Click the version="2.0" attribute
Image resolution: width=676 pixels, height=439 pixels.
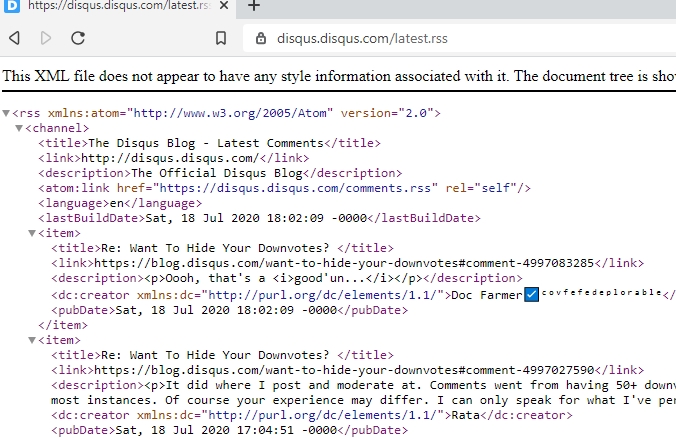click(x=387, y=113)
